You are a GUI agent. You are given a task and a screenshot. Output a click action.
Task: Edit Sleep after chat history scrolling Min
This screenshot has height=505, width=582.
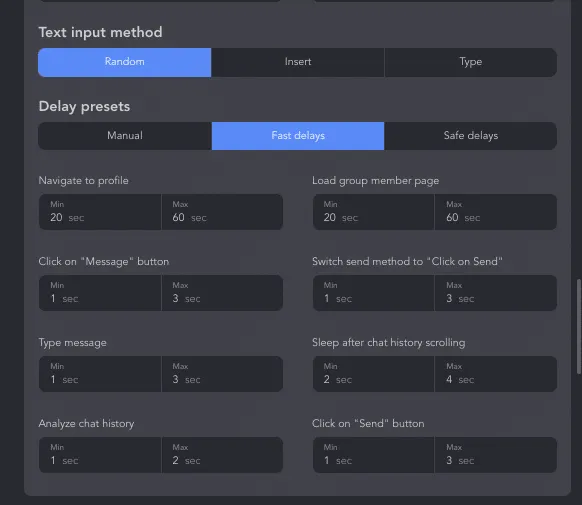point(373,374)
